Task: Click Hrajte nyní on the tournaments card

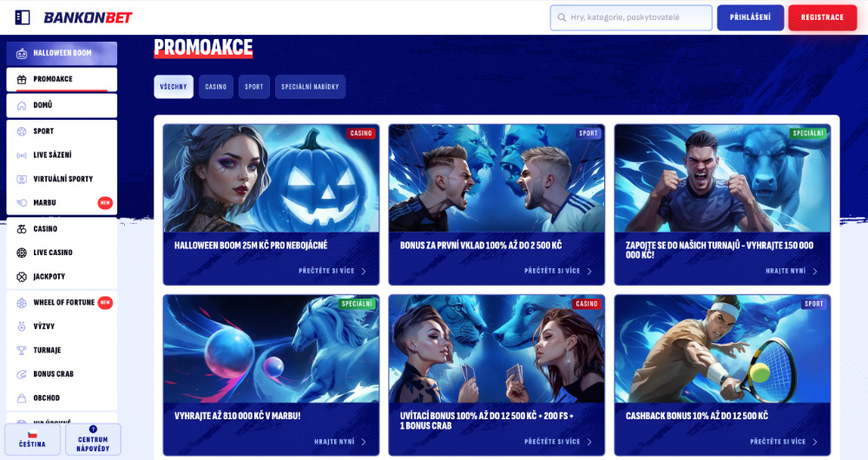Action: (786, 272)
